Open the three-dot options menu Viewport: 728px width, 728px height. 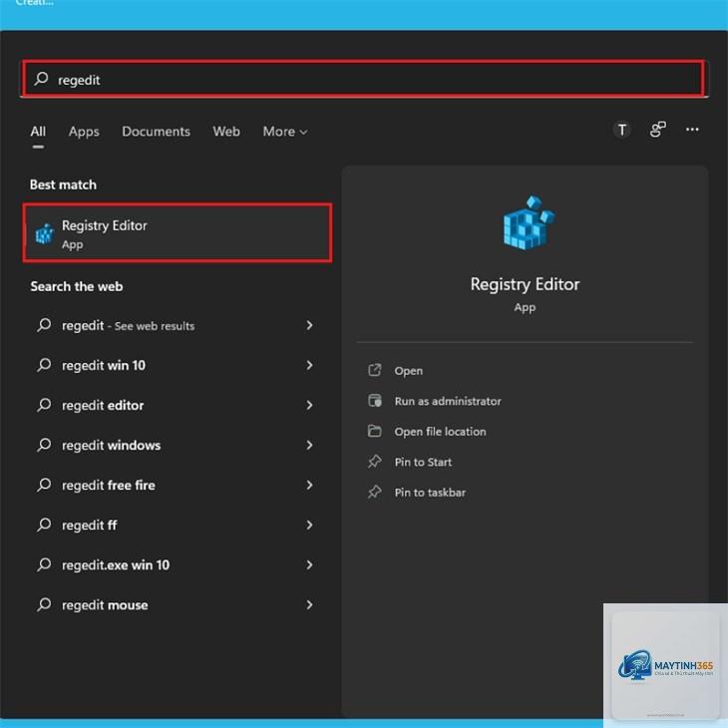click(692, 130)
